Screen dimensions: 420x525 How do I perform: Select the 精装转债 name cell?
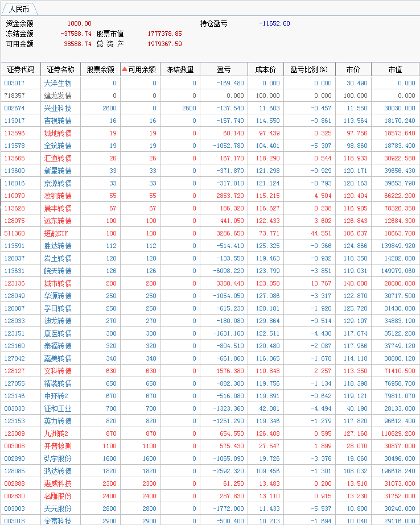58,383
